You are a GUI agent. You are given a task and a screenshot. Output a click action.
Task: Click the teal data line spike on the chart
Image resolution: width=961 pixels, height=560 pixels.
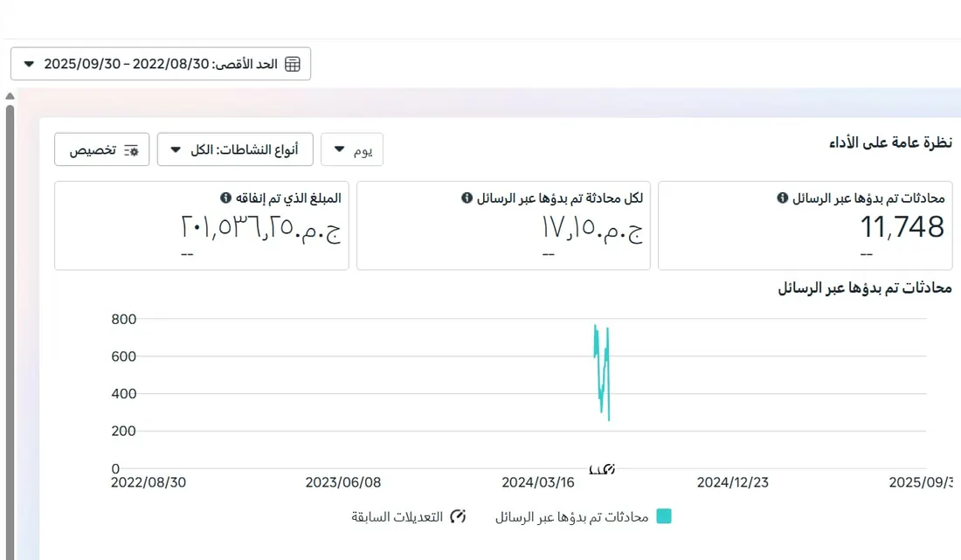(x=602, y=372)
